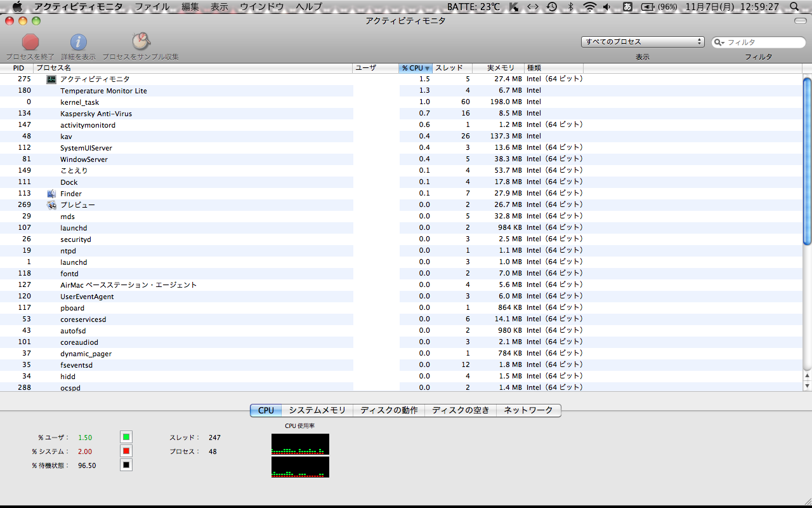This screenshot has width=812, height=508.
Task: Click the green % ユーザ color swatch
Action: [126, 437]
